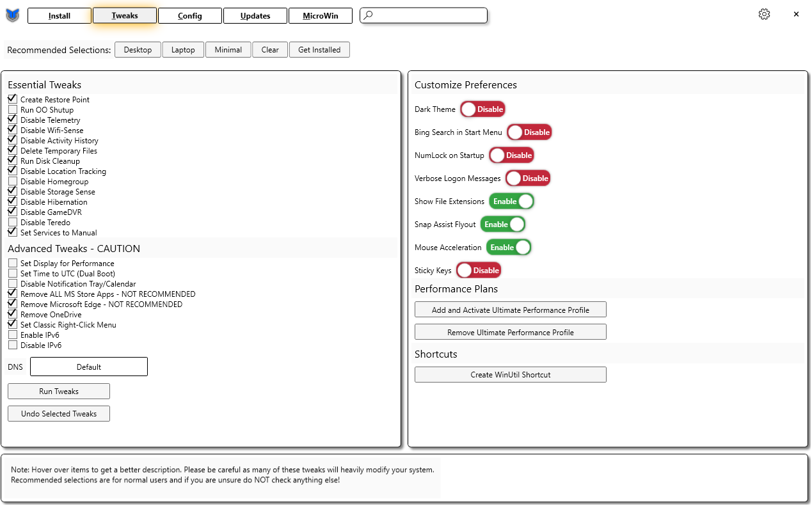Toggle Delete Temporary Files checkbox

[13, 150]
